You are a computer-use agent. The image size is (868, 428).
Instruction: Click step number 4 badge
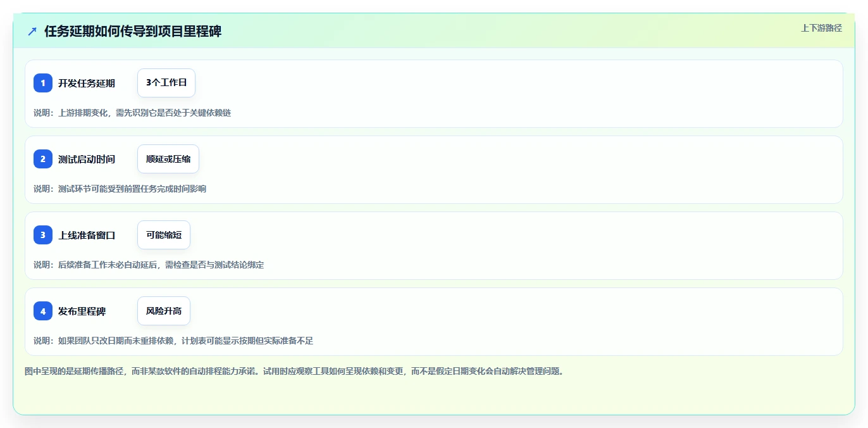[43, 311]
